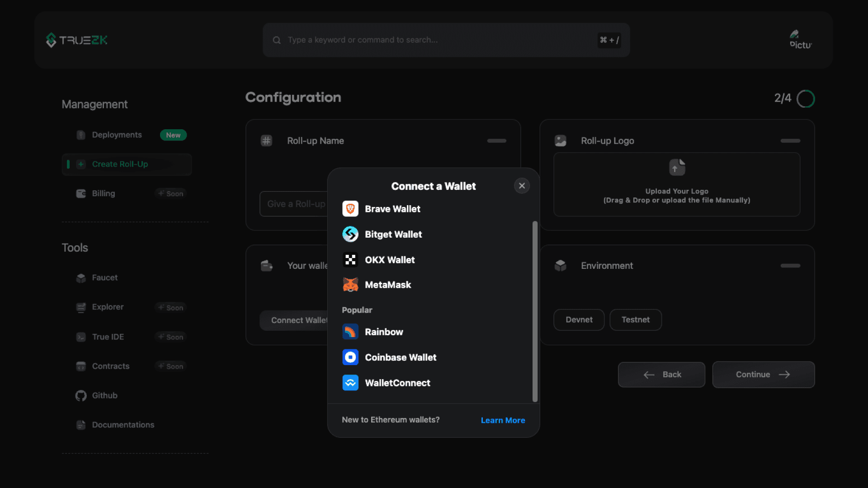868x488 pixels.
Task: Select the Rainbow wallet icon
Action: click(x=350, y=332)
